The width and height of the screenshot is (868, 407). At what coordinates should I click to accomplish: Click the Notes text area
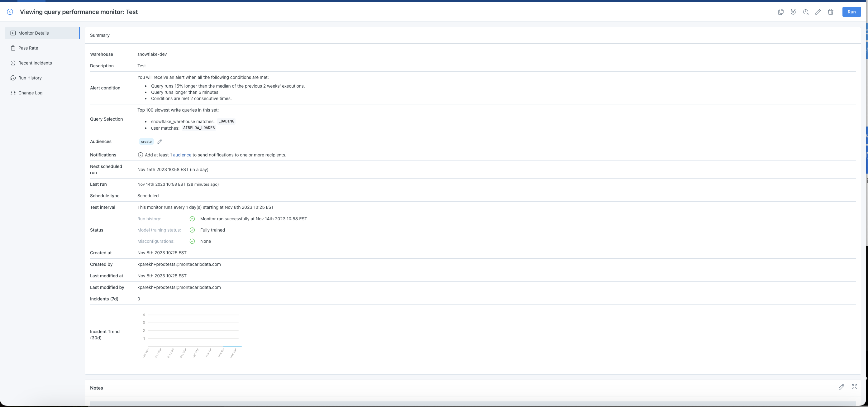[472, 403]
